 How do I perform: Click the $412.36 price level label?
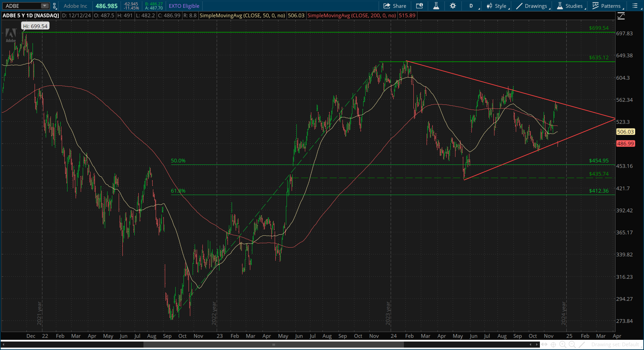click(599, 191)
